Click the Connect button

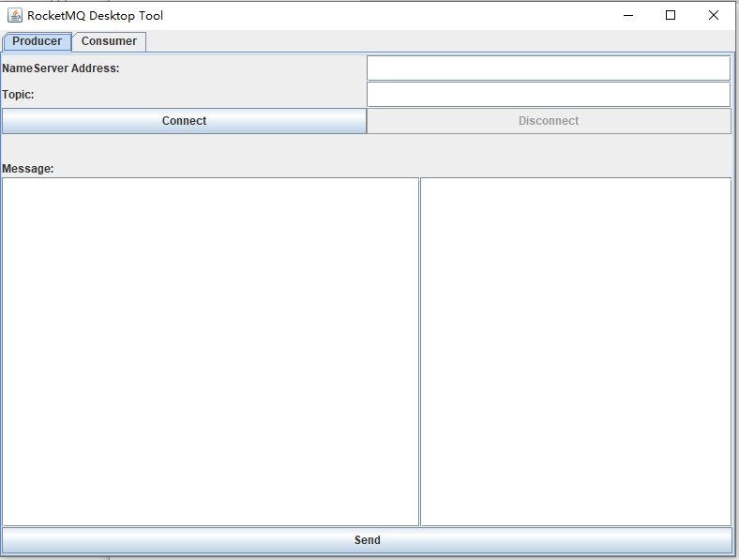[184, 121]
